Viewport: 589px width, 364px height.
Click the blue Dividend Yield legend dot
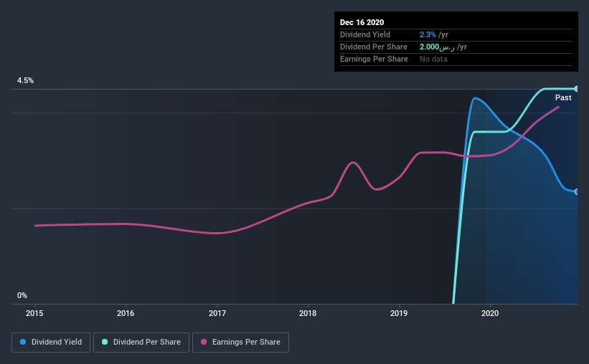tap(23, 342)
